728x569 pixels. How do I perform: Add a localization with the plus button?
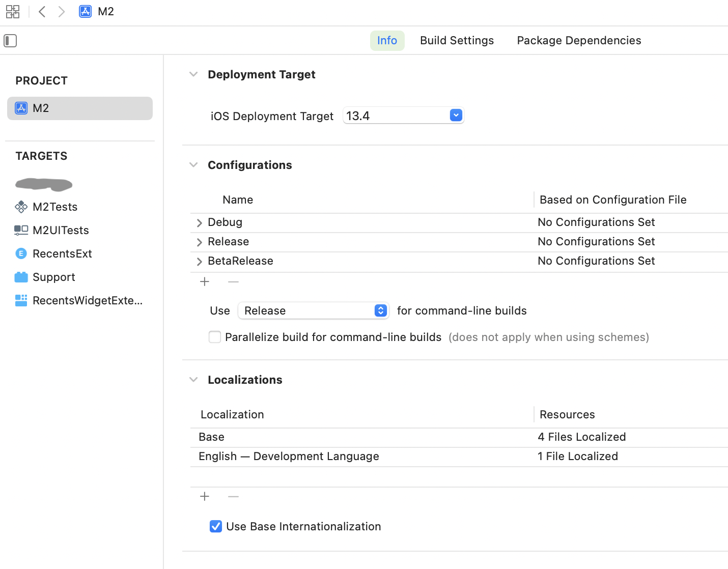(205, 497)
